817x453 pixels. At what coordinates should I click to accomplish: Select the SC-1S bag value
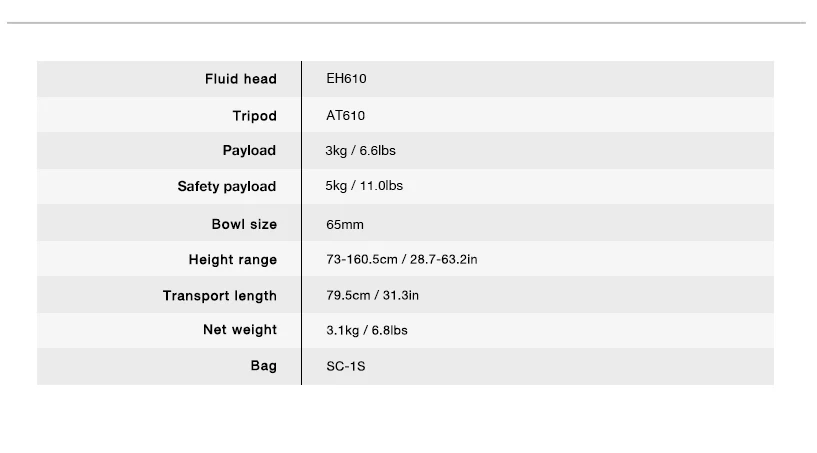[x=346, y=366]
